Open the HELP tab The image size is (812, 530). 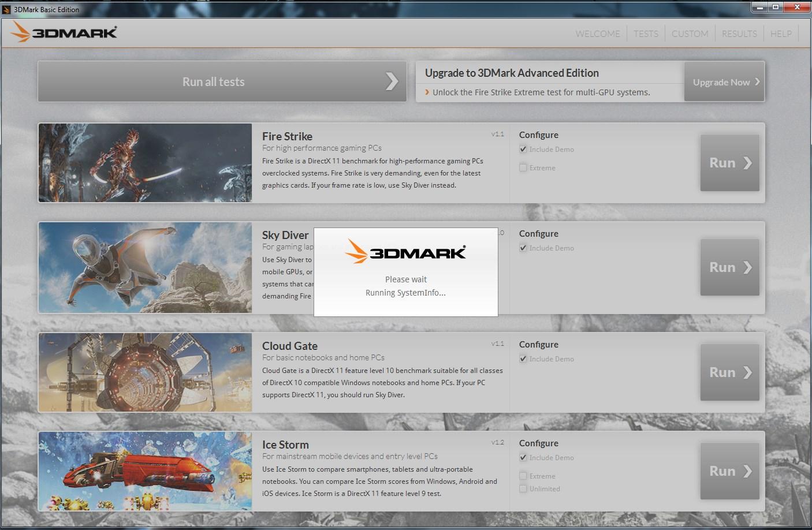click(x=781, y=33)
